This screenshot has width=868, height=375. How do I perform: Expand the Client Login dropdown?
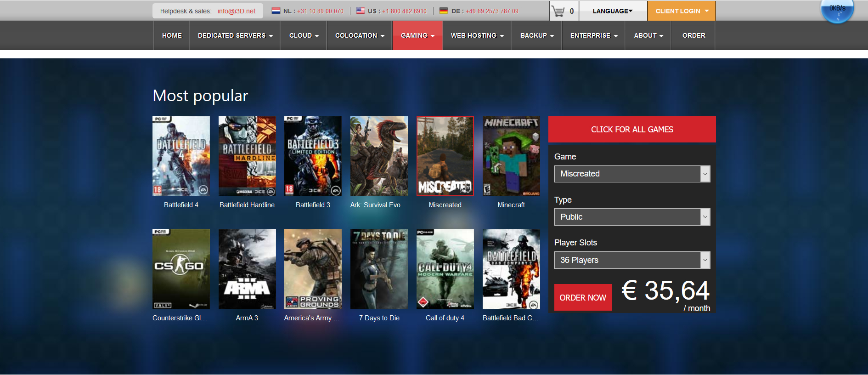[x=682, y=11]
